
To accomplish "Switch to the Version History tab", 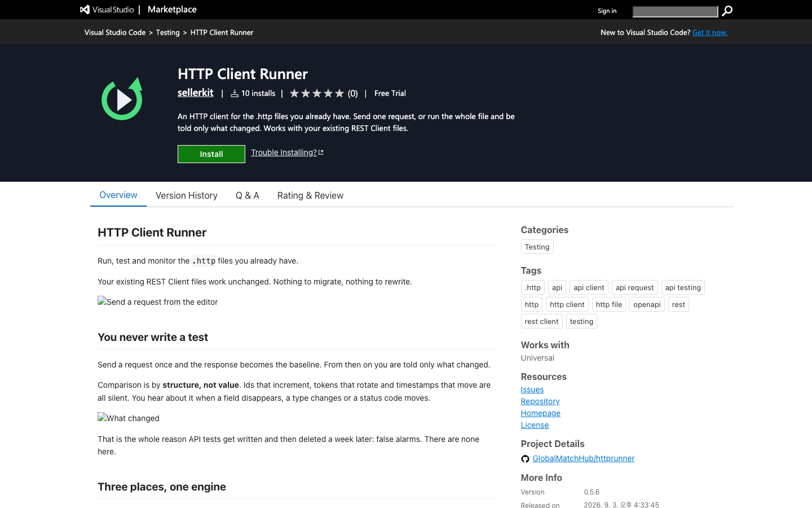I will (187, 195).
